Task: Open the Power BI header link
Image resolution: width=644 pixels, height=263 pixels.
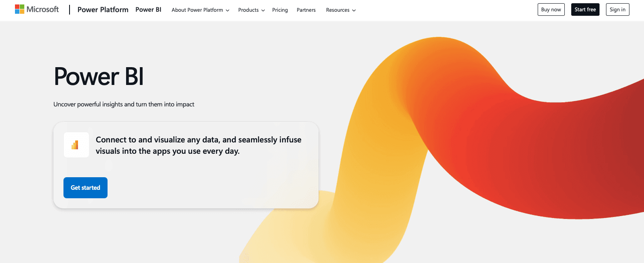Action: (x=148, y=10)
